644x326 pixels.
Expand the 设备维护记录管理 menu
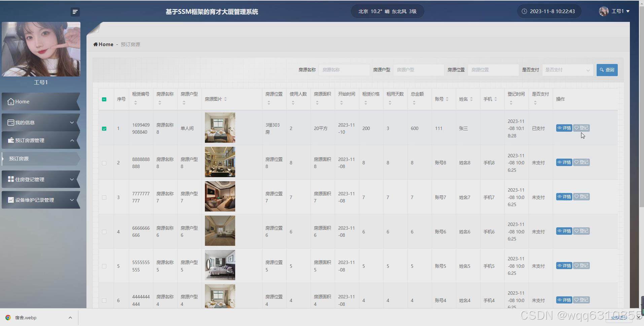tap(41, 200)
